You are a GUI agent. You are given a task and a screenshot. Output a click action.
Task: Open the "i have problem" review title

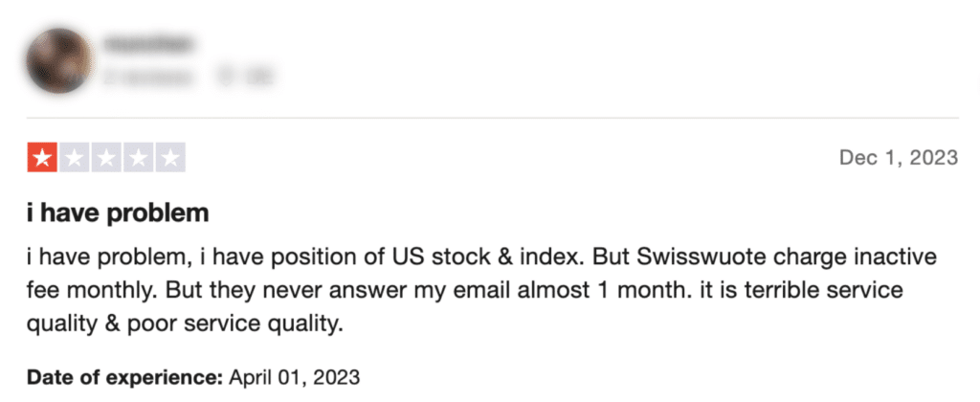118,213
